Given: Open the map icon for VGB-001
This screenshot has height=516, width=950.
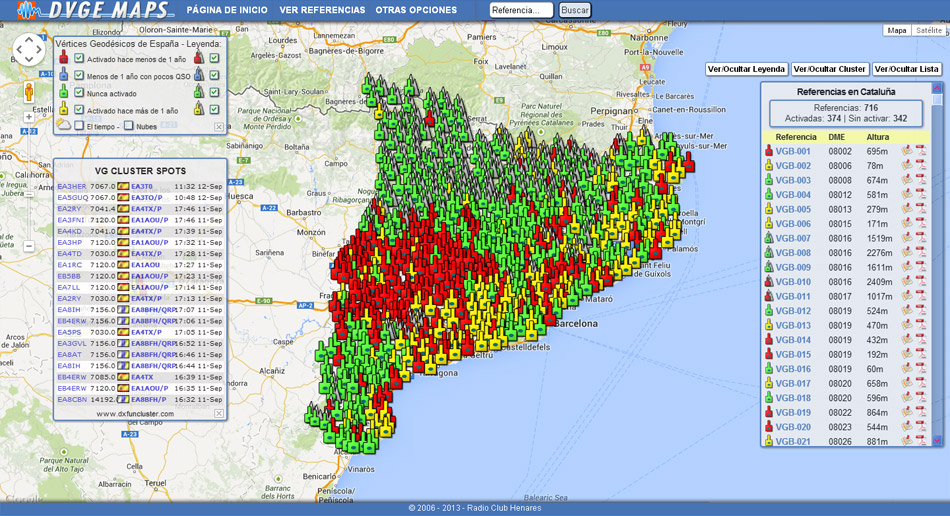Looking at the screenshot, I should click(x=907, y=151).
